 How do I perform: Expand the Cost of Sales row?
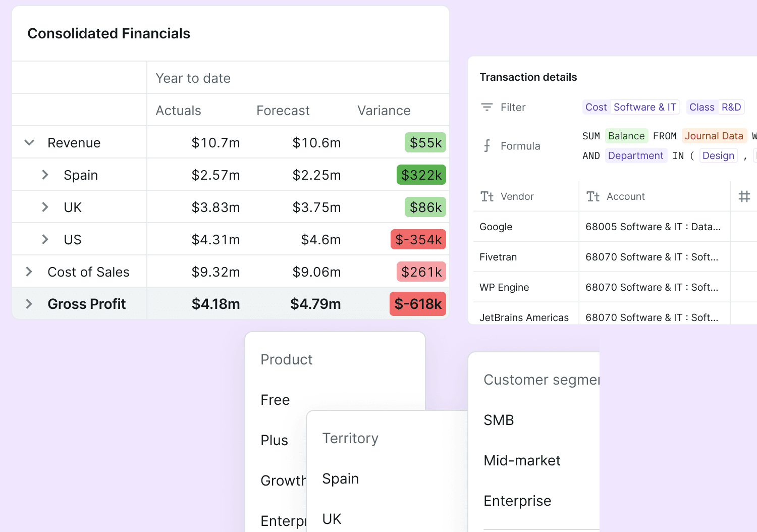(x=29, y=272)
